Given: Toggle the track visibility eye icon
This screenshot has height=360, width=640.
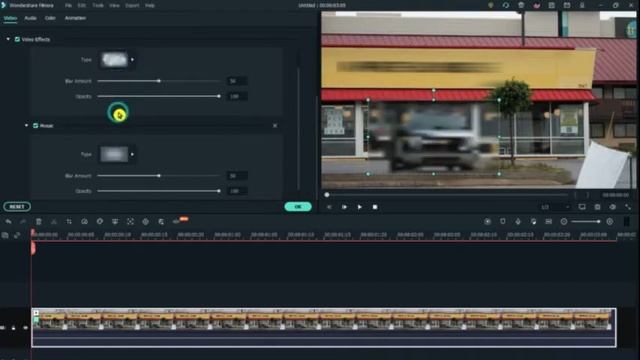Looking at the screenshot, I should [25, 327].
